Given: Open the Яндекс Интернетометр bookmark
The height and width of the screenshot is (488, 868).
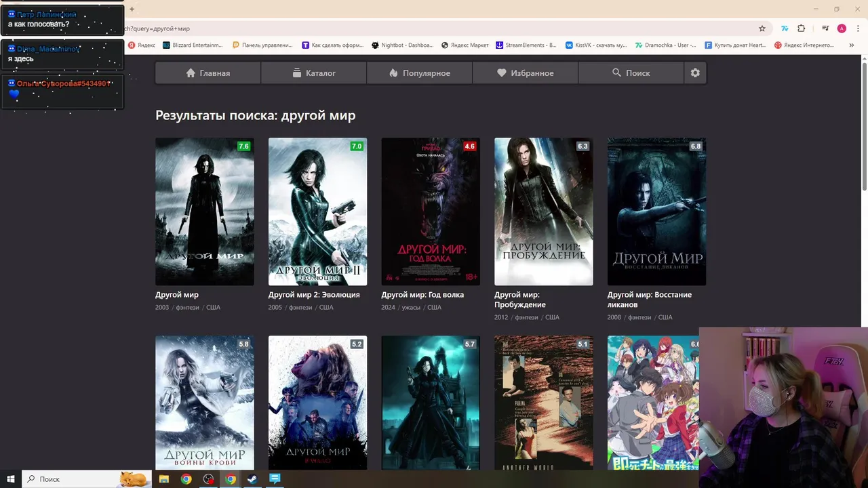Looking at the screenshot, I should tap(804, 45).
